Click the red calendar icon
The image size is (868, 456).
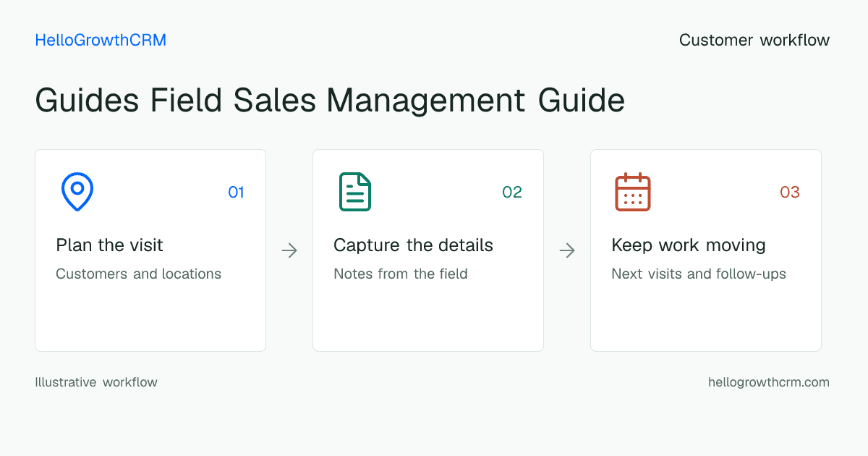[x=633, y=192]
